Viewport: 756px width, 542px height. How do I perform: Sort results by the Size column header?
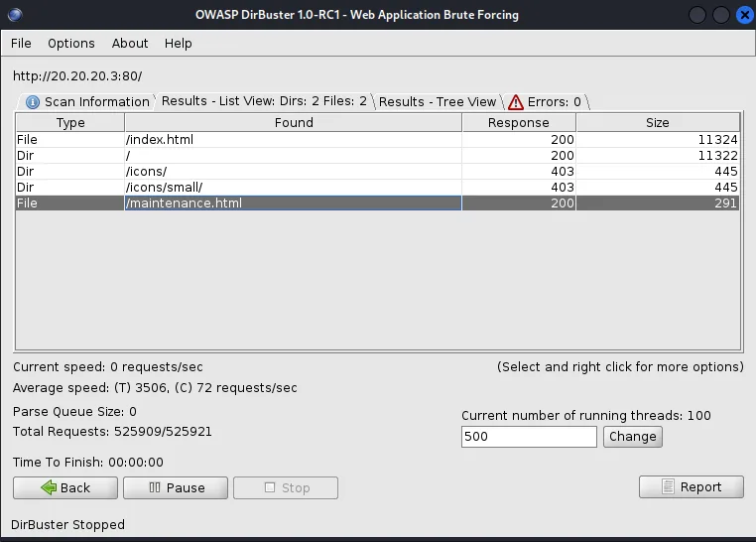[x=658, y=122]
